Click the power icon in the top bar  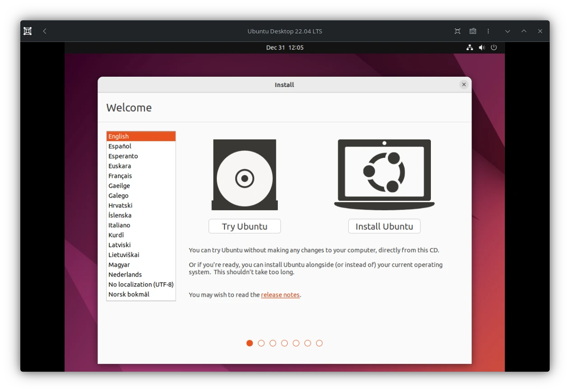(494, 47)
